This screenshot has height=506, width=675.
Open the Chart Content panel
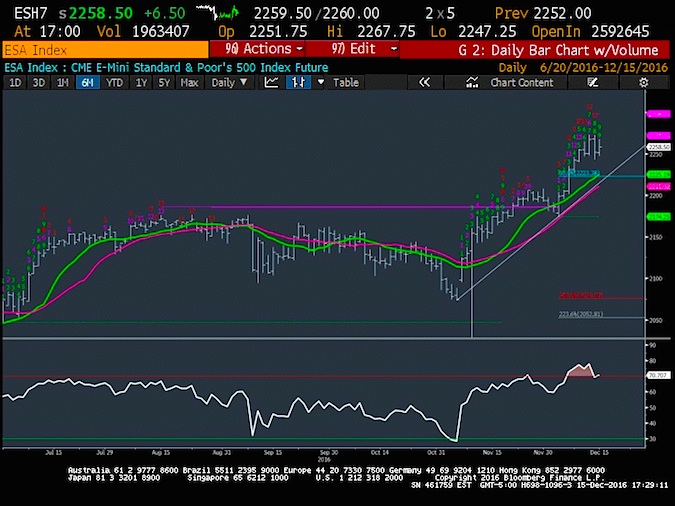(521, 83)
